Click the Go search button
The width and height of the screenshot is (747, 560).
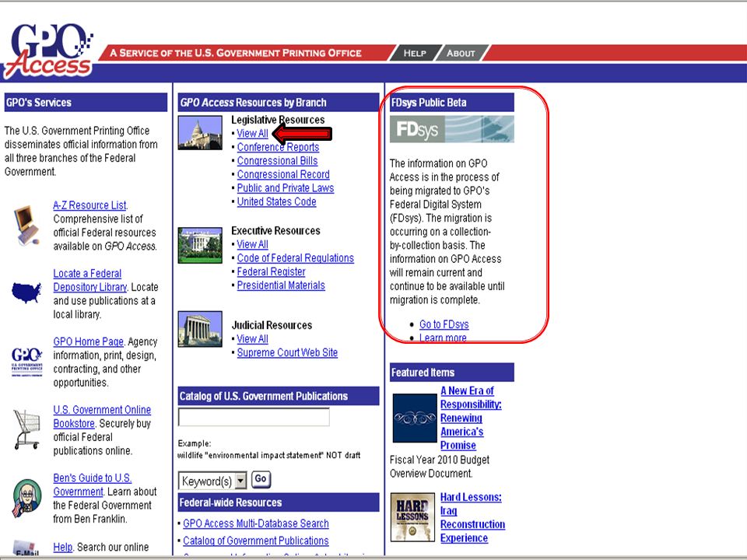pos(261,479)
